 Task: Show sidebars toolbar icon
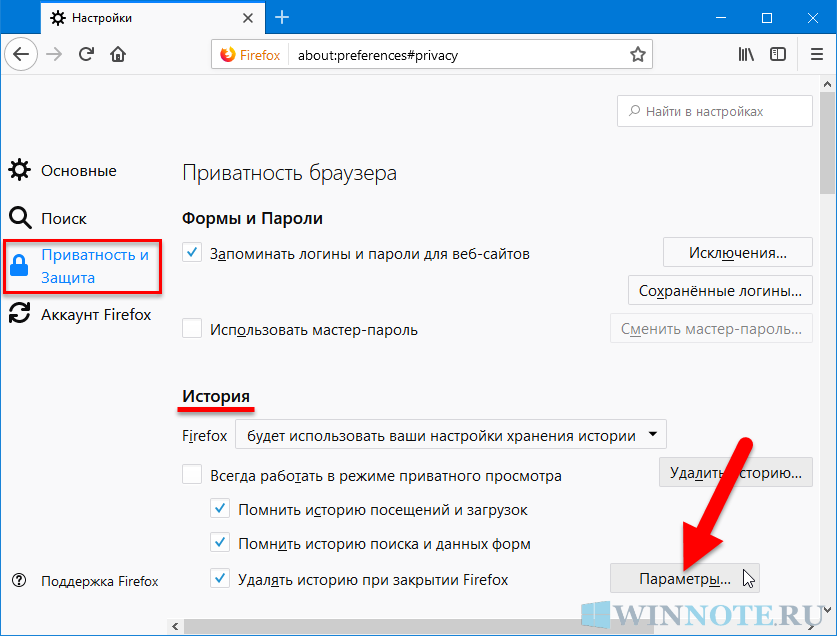click(x=776, y=54)
